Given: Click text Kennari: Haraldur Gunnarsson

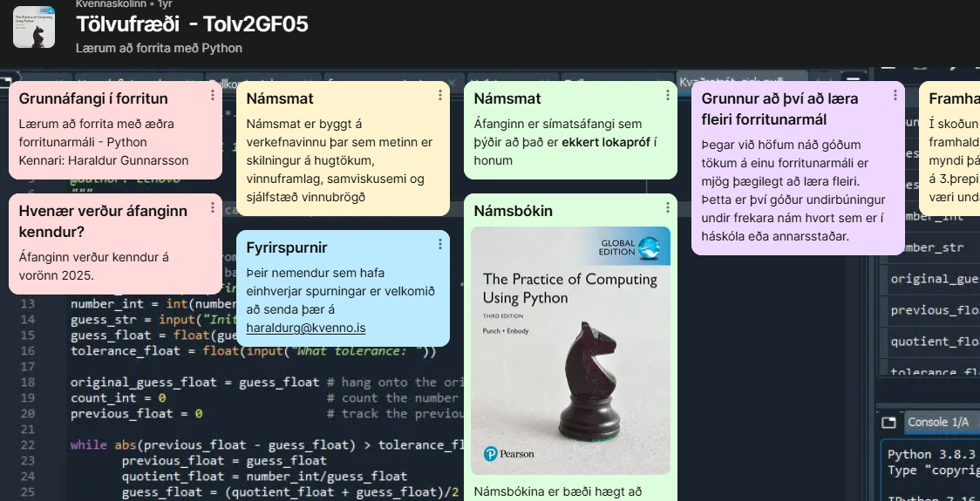Looking at the screenshot, I should click(x=103, y=160).
